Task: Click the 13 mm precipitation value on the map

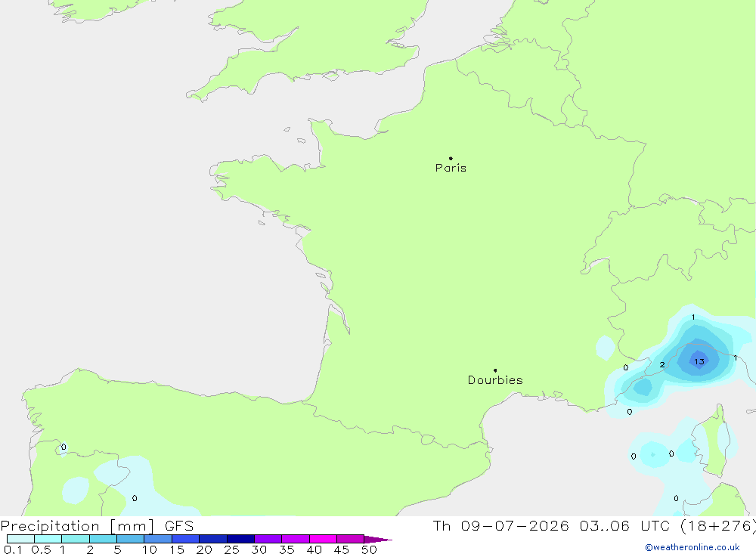Action: (x=699, y=361)
